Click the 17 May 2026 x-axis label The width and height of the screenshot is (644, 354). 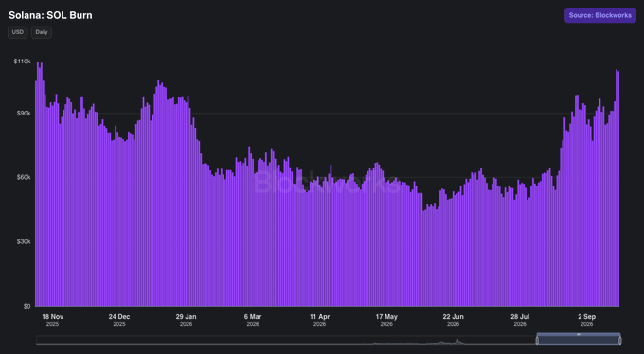[x=386, y=320]
